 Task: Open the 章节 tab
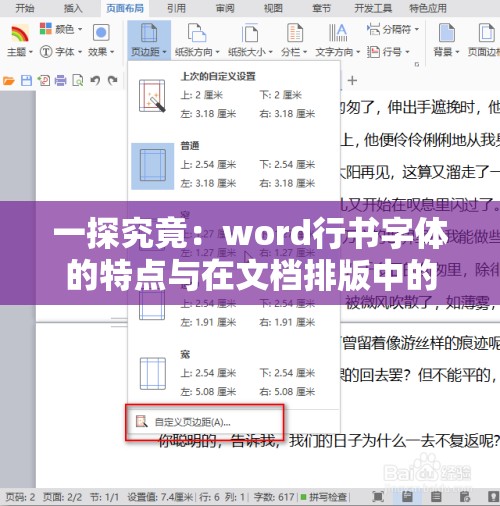(x=322, y=8)
